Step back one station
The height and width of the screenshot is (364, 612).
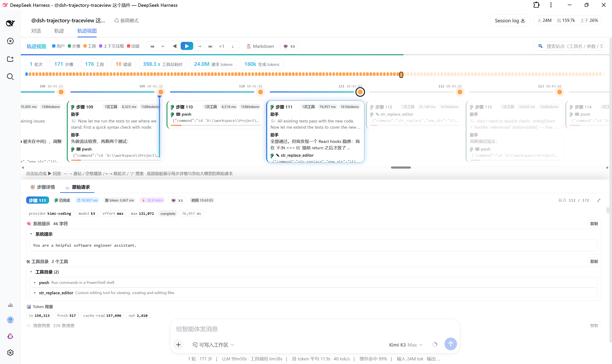click(175, 46)
